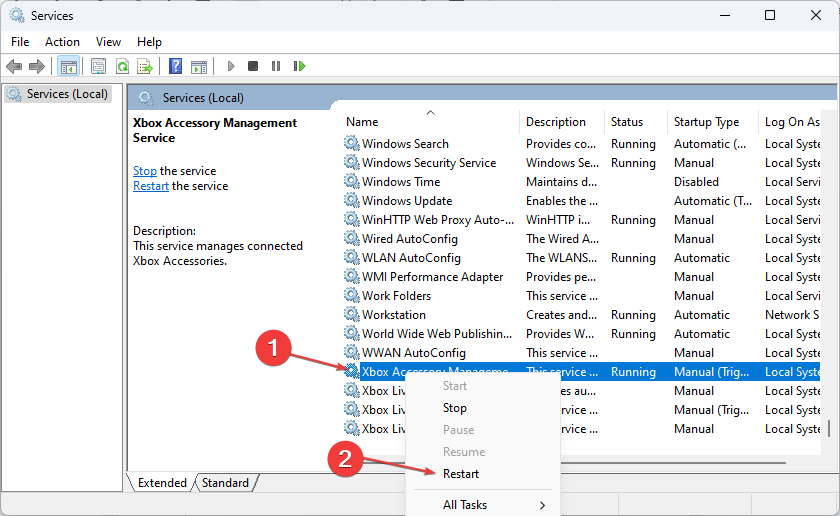
Task: Select the Windows Search service row
Action: 581,144
